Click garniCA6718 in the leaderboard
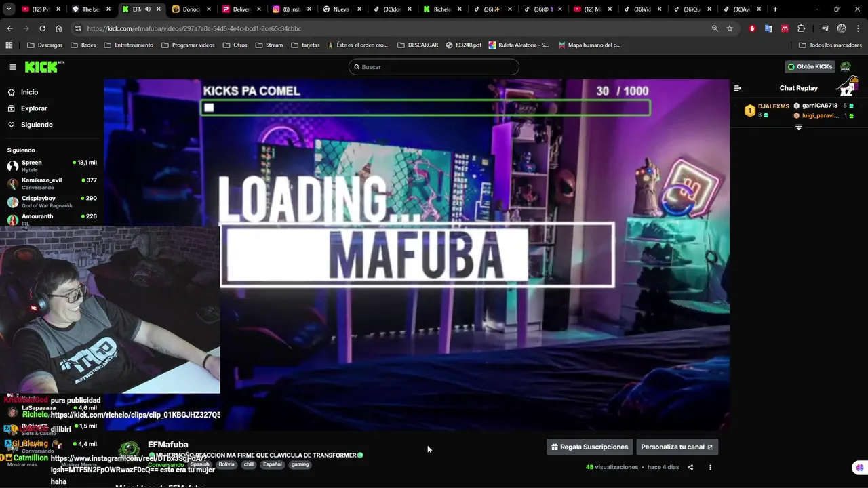The height and width of the screenshot is (488, 868). tap(820, 106)
